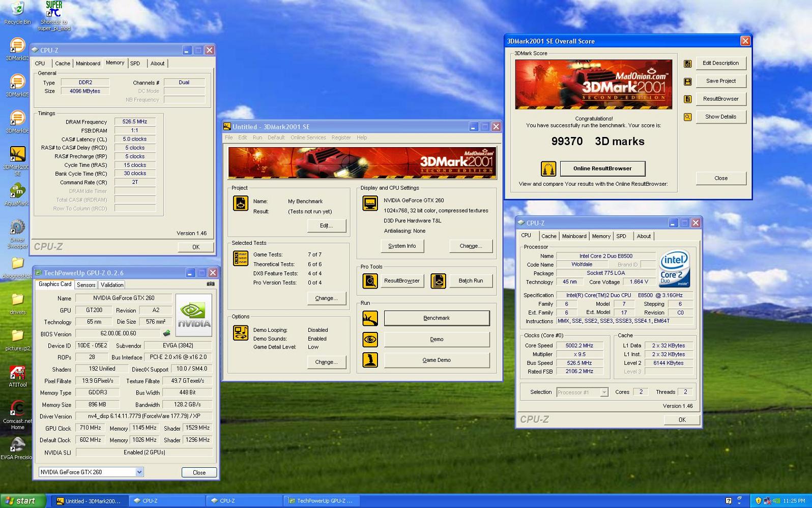Click Save Project button

tap(721, 81)
